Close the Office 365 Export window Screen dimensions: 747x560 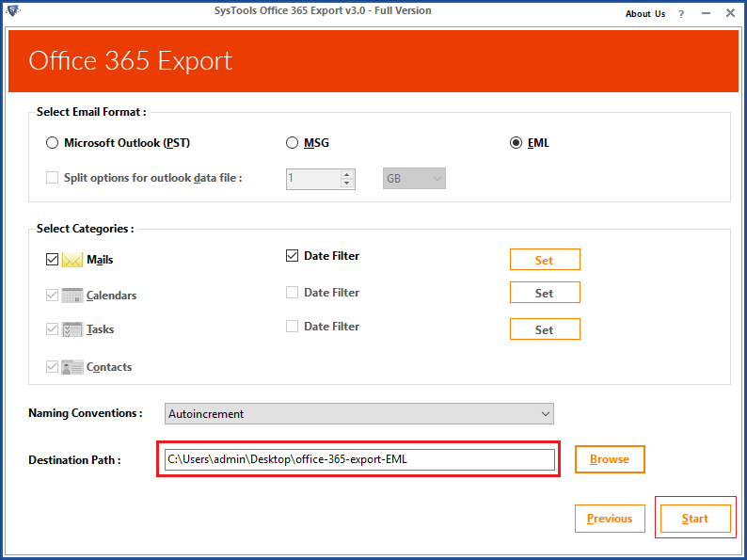730,13
